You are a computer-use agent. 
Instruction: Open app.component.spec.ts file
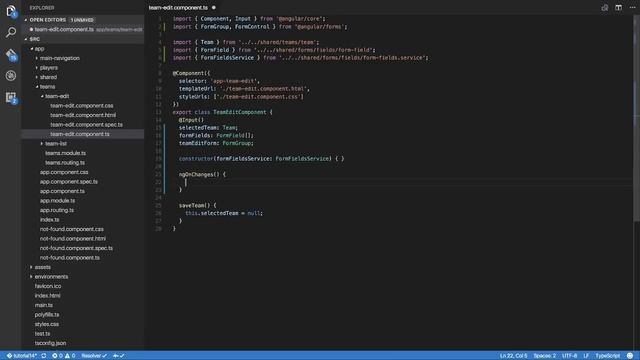click(x=69, y=181)
